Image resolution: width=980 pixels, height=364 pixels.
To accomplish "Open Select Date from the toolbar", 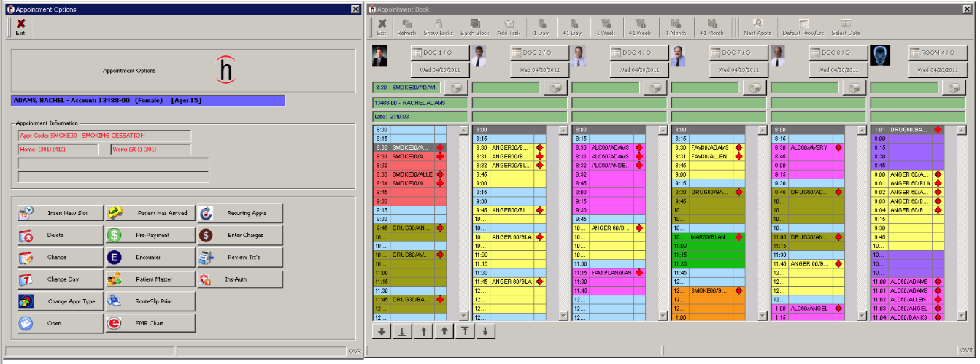I will (846, 27).
